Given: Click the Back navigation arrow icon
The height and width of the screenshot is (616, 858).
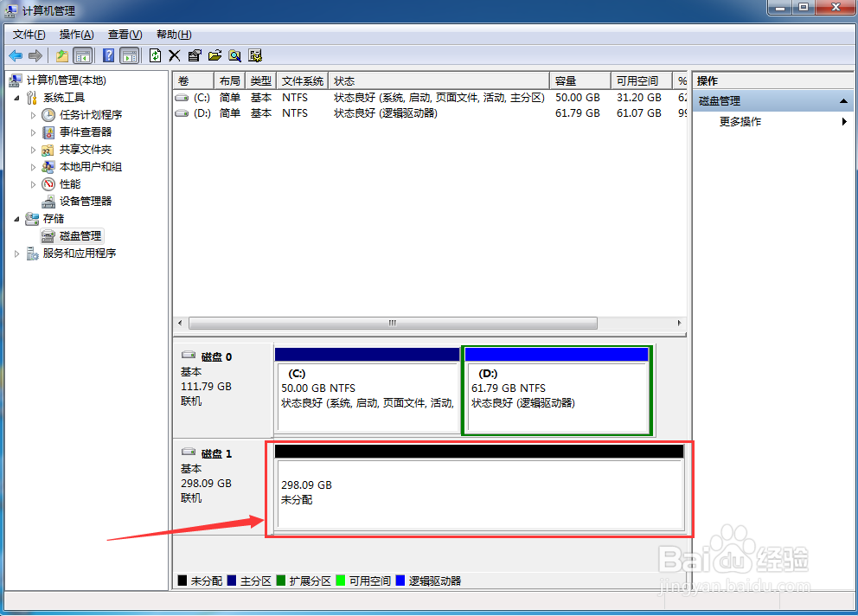Looking at the screenshot, I should coord(15,55).
